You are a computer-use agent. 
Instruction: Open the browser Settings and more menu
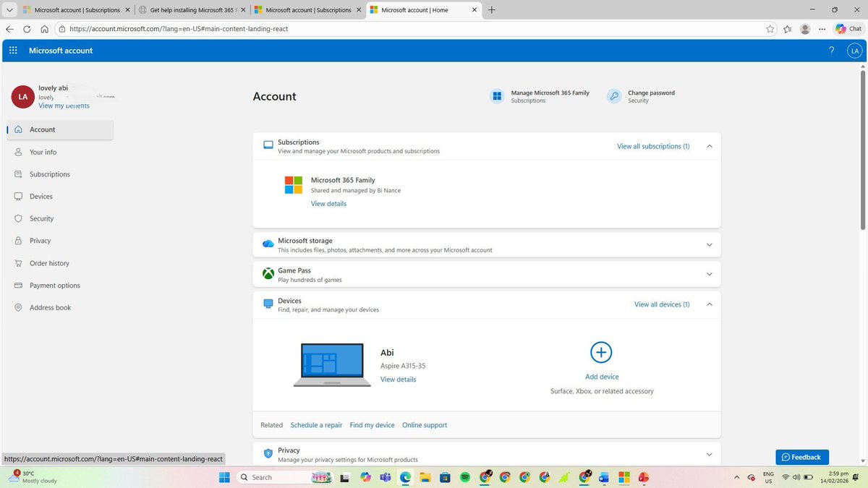coord(822,29)
